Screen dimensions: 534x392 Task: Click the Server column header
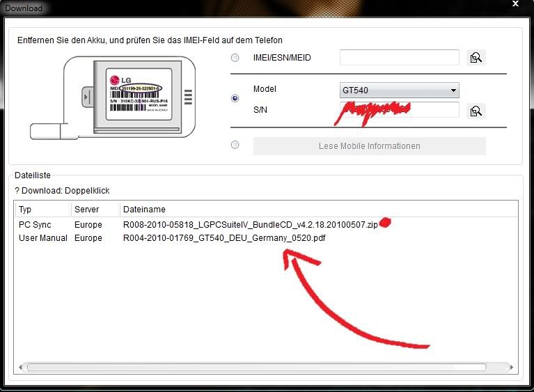95,209
